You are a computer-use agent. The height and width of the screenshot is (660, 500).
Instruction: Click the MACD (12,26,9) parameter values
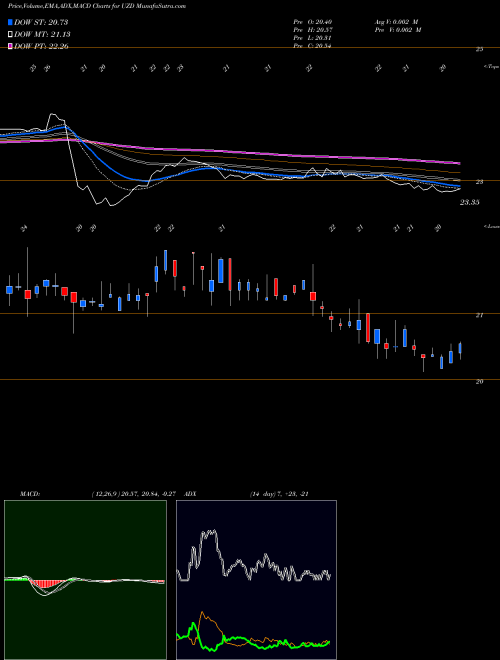(x=136, y=494)
